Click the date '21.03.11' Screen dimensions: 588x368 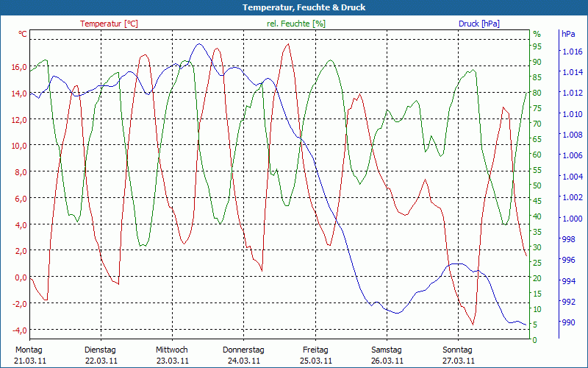click(30, 361)
